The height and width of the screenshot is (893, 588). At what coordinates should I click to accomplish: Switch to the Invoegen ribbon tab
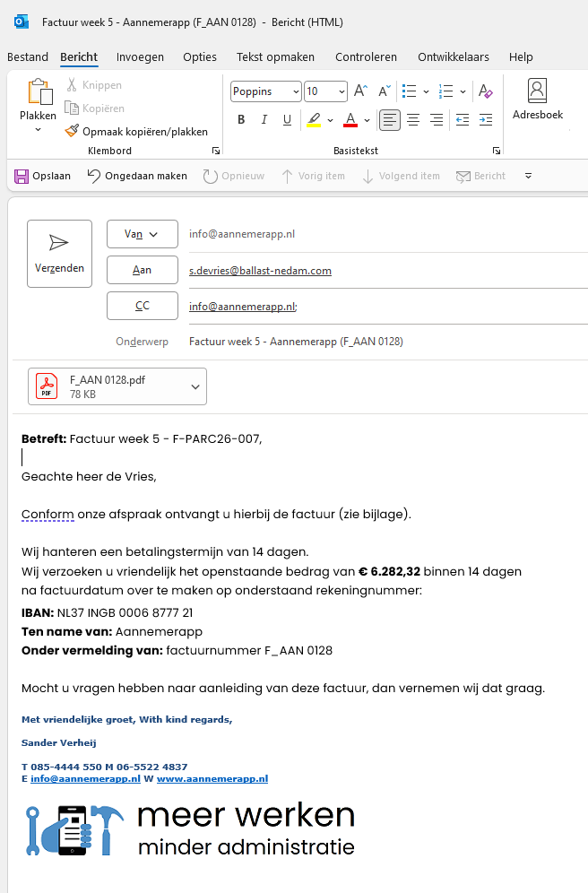140,56
